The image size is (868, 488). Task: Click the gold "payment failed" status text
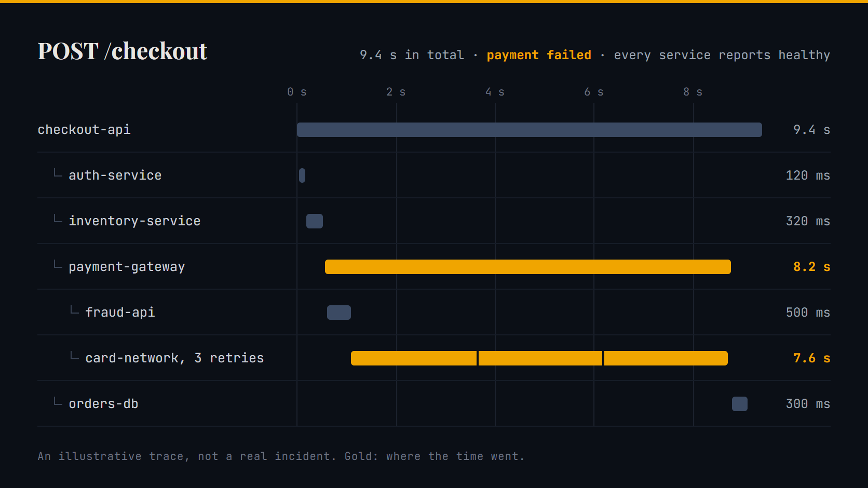pos(539,55)
